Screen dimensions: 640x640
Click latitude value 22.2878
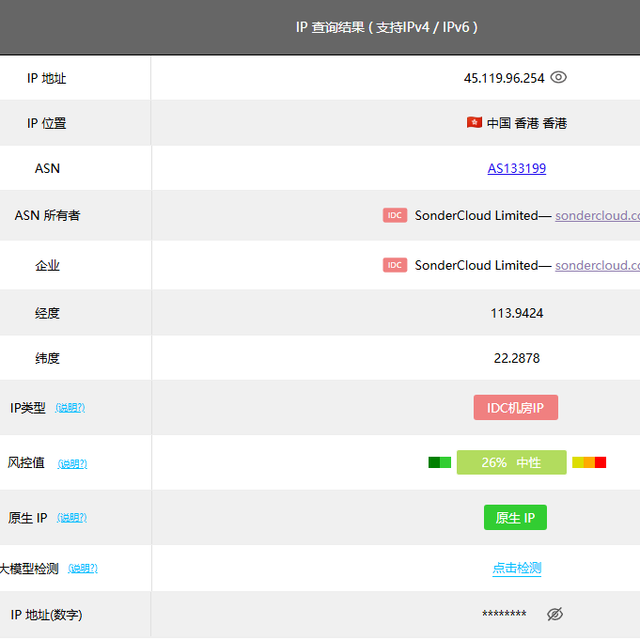517,358
